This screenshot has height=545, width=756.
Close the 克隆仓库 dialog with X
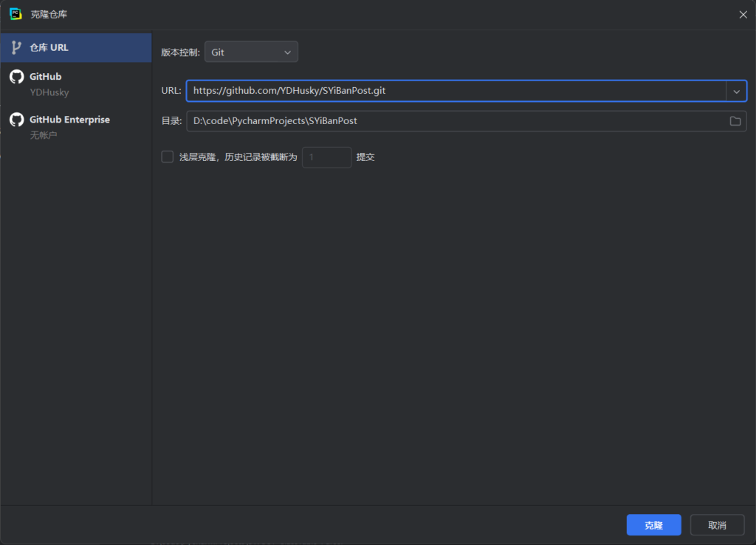[742, 15]
